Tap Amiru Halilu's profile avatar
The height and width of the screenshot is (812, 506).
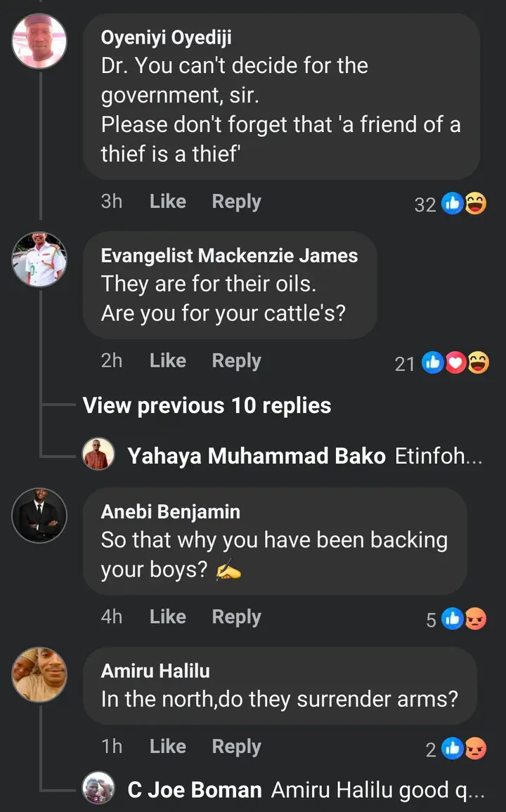[39, 674]
